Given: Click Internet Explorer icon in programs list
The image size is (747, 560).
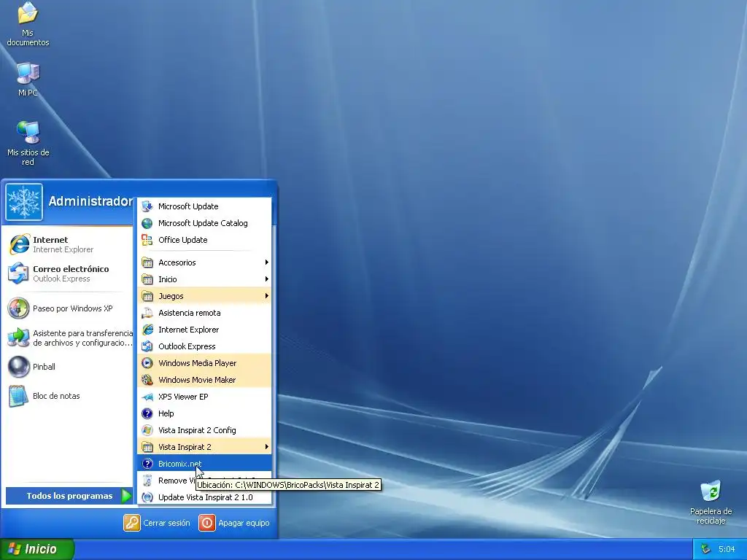Looking at the screenshot, I should tap(147, 330).
